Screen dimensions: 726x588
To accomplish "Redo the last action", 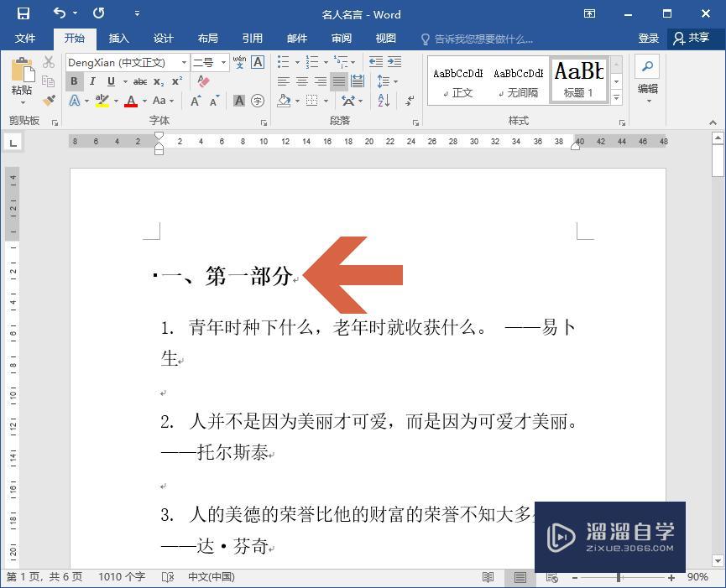I will click(x=99, y=13).
